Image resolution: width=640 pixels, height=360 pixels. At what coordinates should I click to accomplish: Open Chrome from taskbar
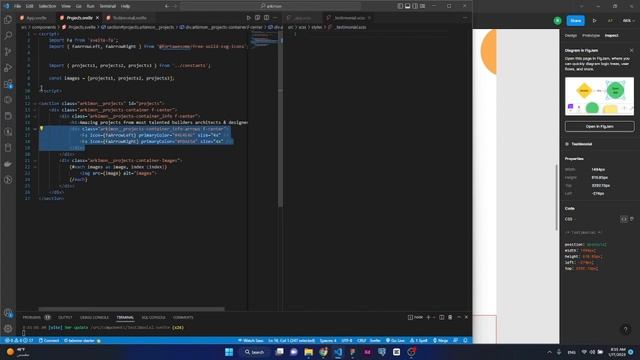tap(324, 352)
